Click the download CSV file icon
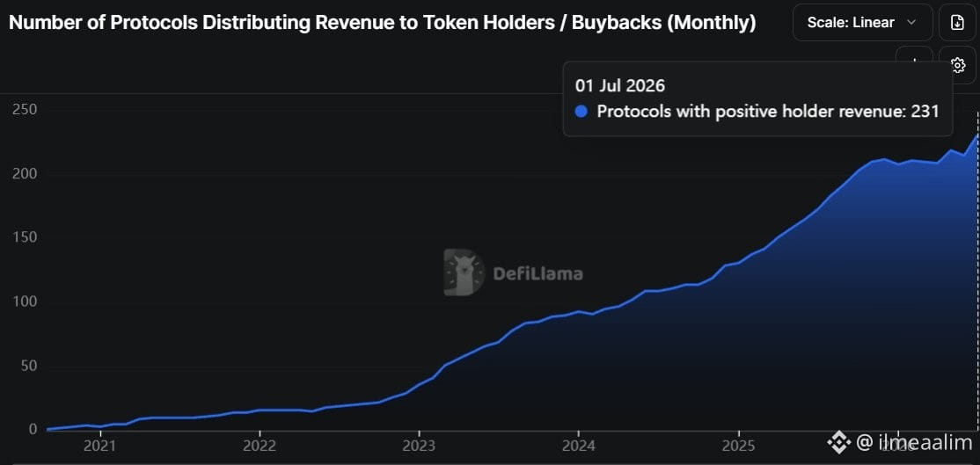The width and height of the screenshot is (980, 465). (x=957, y=23)
